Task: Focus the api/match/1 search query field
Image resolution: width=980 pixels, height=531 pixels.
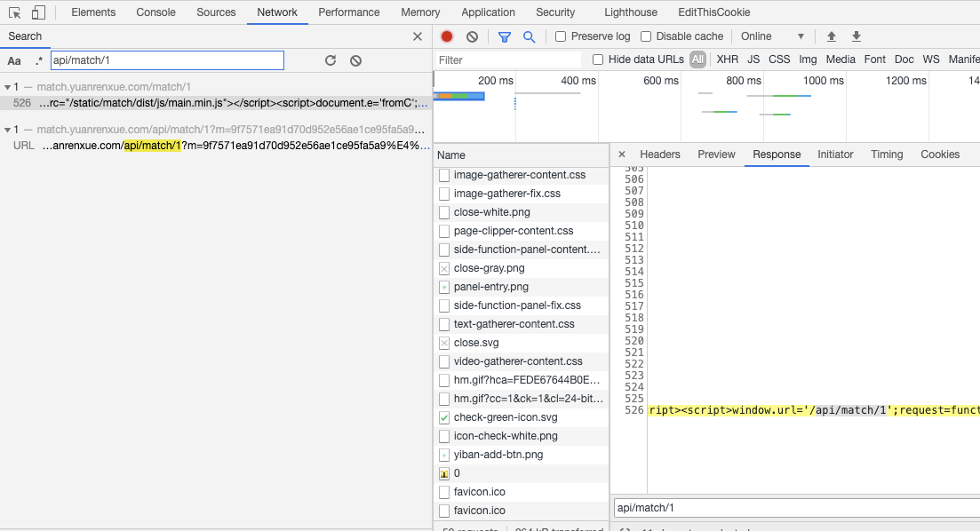Action: (x=167, y=60)
